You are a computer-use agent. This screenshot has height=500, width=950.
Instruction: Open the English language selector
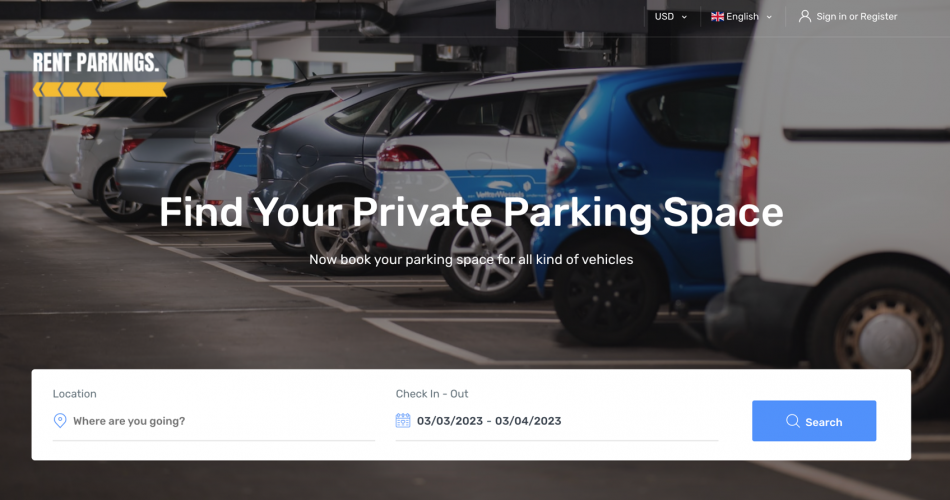tap(742, 16)
